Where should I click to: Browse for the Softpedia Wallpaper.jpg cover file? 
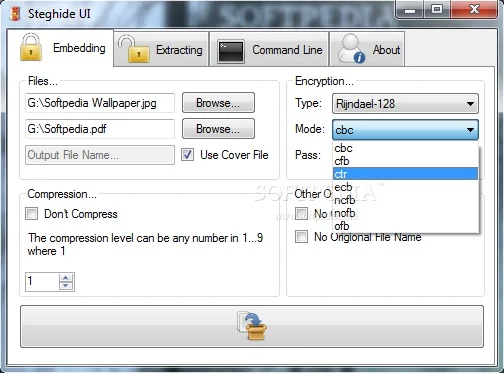pos(218,103)
